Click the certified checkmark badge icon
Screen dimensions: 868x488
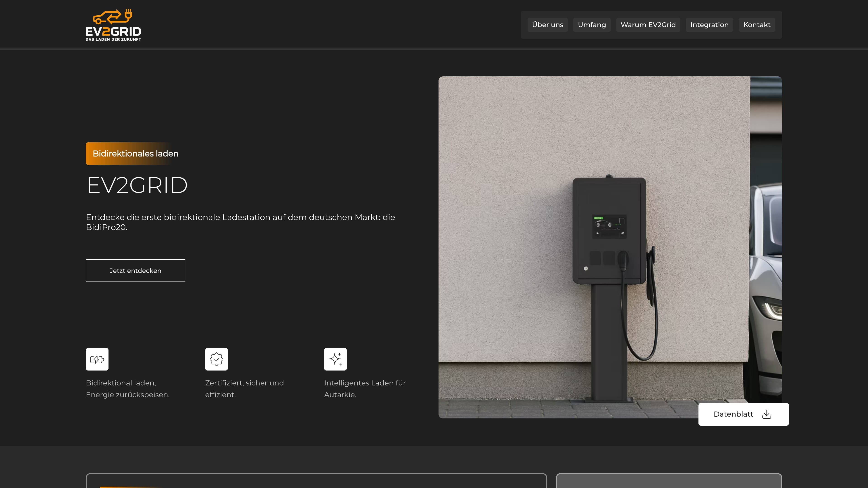tap(216, 359)
